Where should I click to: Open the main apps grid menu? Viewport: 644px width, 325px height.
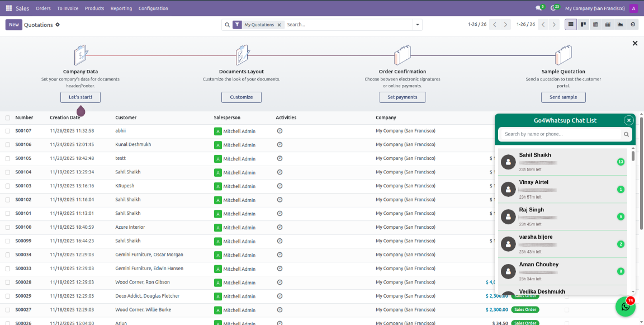[8, 8]
